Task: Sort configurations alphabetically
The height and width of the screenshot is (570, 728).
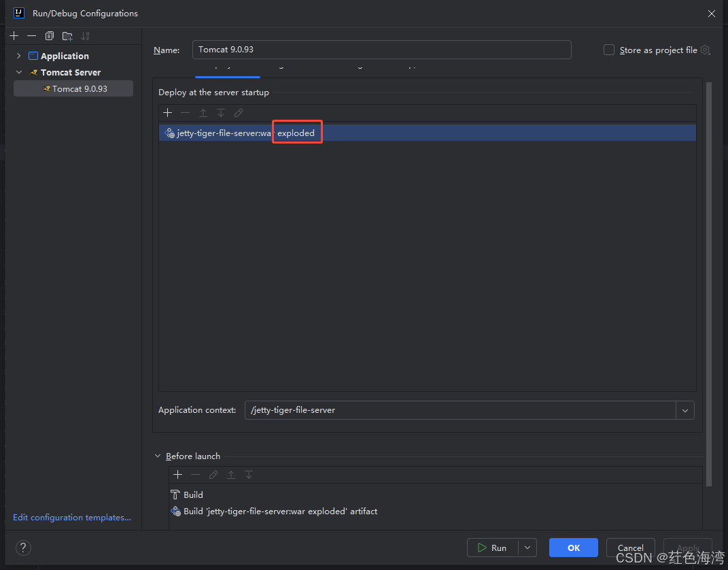Action: pyautogui.click(x=85, y=36)
